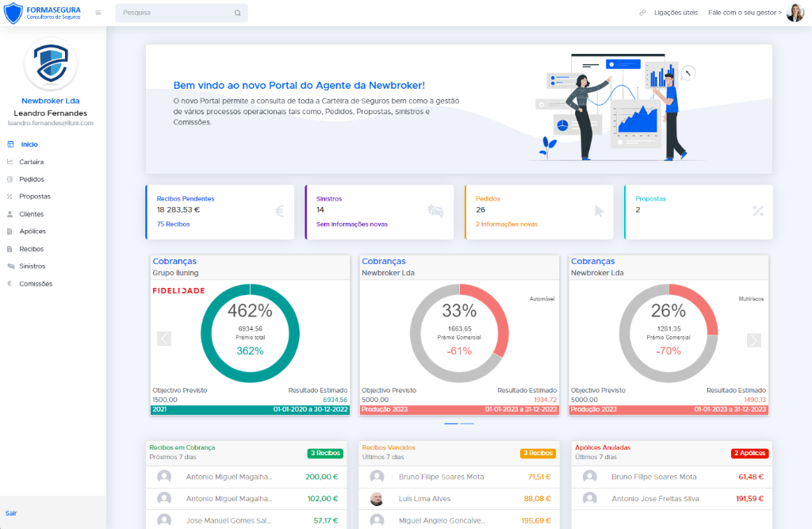This screenshot has width=812, height=529.
Task: Select first carousel page indicator
Action: (451, 424)
